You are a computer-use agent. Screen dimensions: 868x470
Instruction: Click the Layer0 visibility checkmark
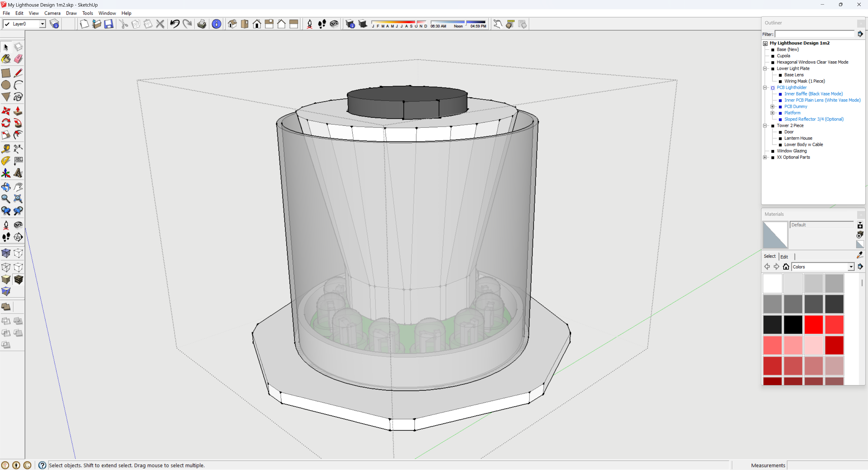point(7,24)
